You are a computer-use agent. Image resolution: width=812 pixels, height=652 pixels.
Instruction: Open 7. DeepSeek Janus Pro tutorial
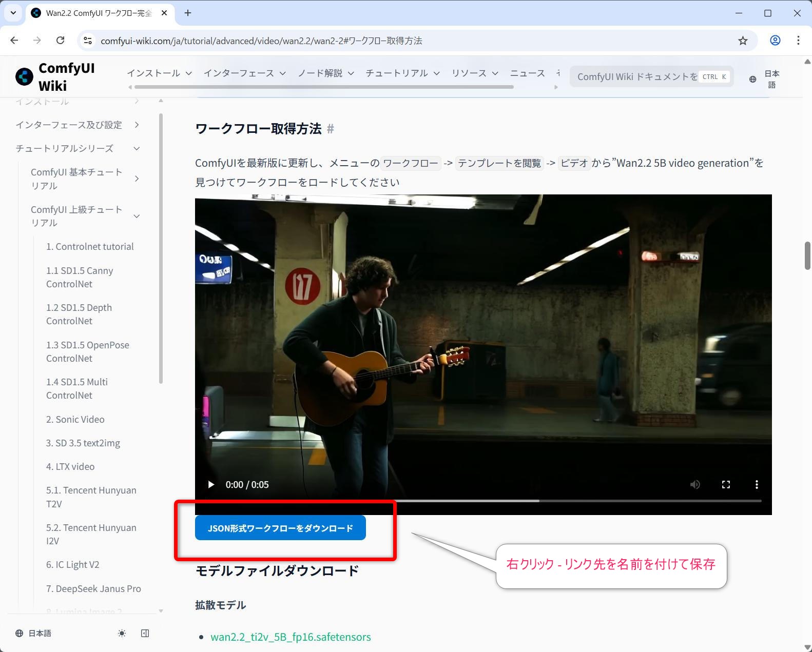coord(93,589)
